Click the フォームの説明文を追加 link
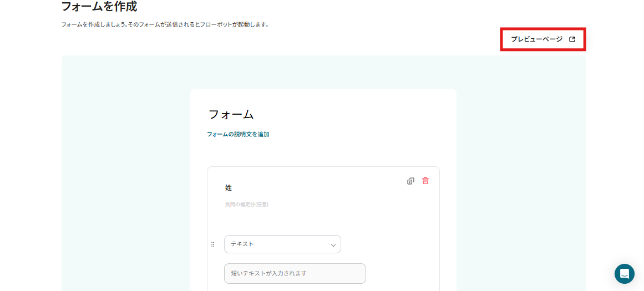The image size is (644, 291). pos(238,134)
